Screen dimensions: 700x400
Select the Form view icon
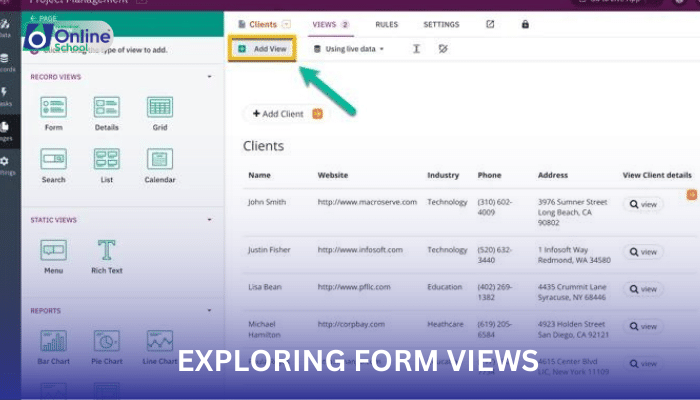click(x=54, y=107)
